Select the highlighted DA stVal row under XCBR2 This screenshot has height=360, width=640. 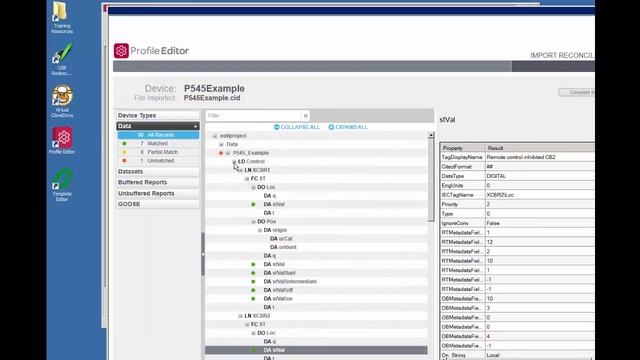pos(316,350)
